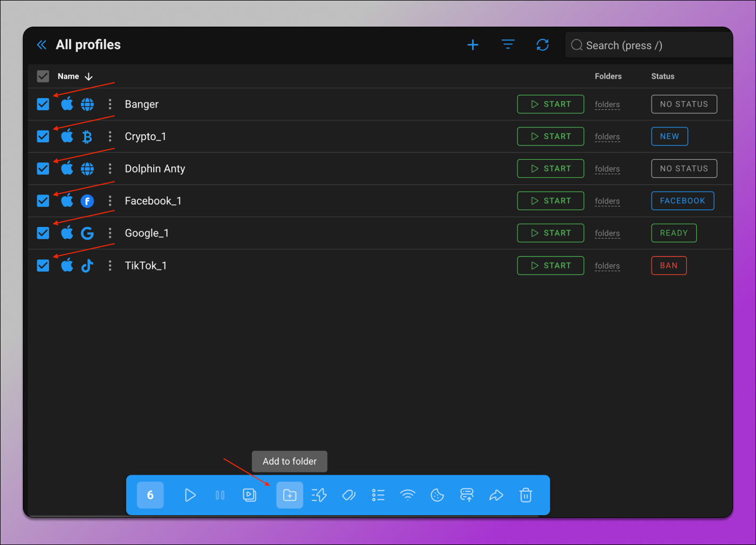The height and width of the screenshot is (545, 756).
Task: Start the Crypto_1 profile
Action: tap(550, 136)
